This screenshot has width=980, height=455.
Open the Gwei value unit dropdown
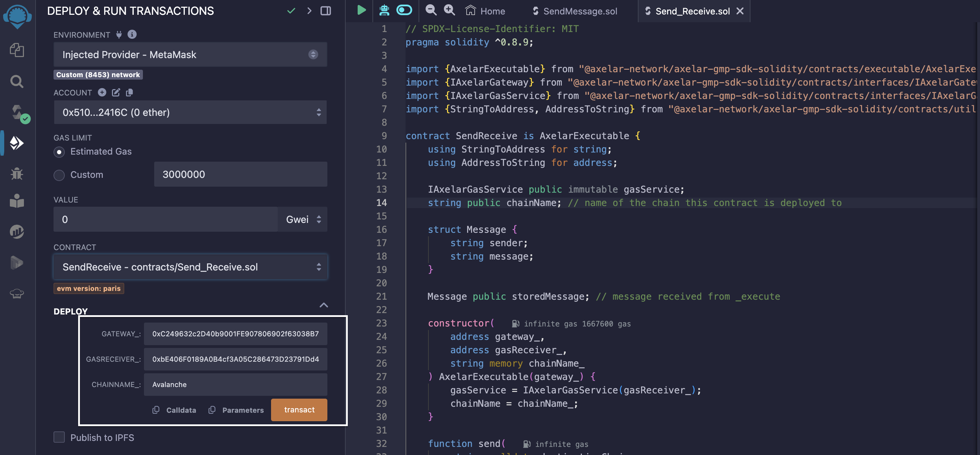tap(303, 219)
